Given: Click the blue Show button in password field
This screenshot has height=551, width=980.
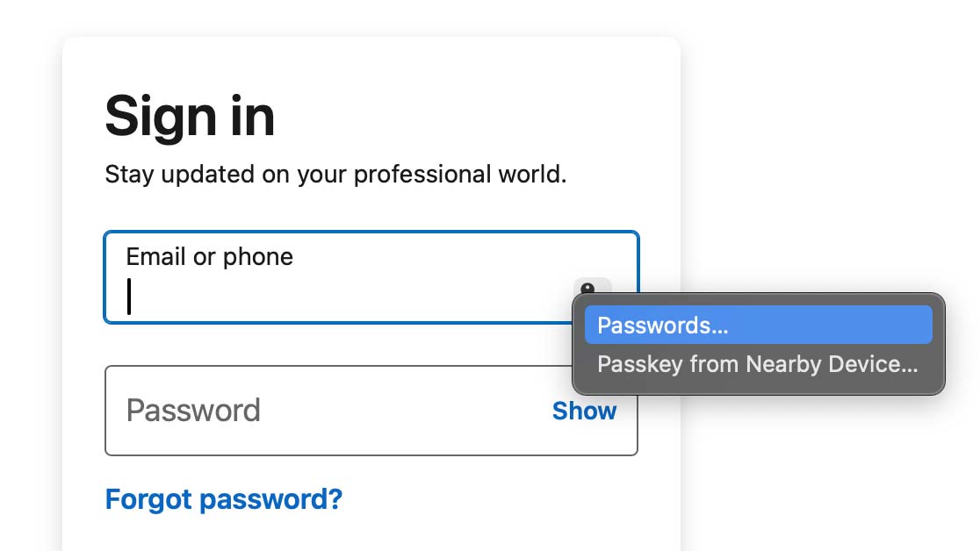Looking at the screenshot, I should [584, 411].
